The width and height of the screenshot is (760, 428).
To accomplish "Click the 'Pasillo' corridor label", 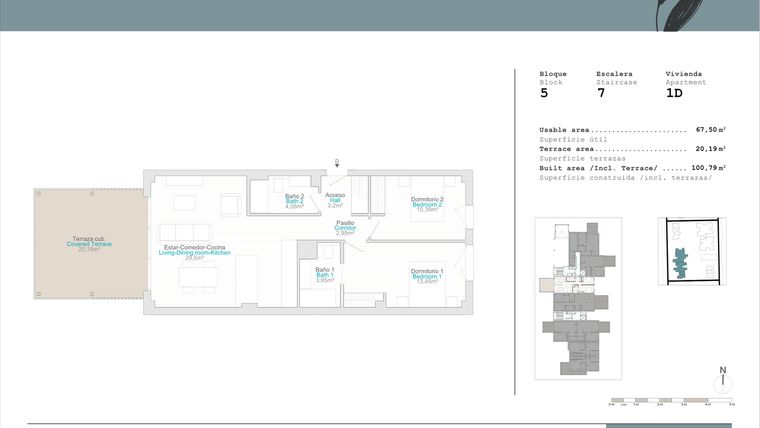I will point(345,223).
